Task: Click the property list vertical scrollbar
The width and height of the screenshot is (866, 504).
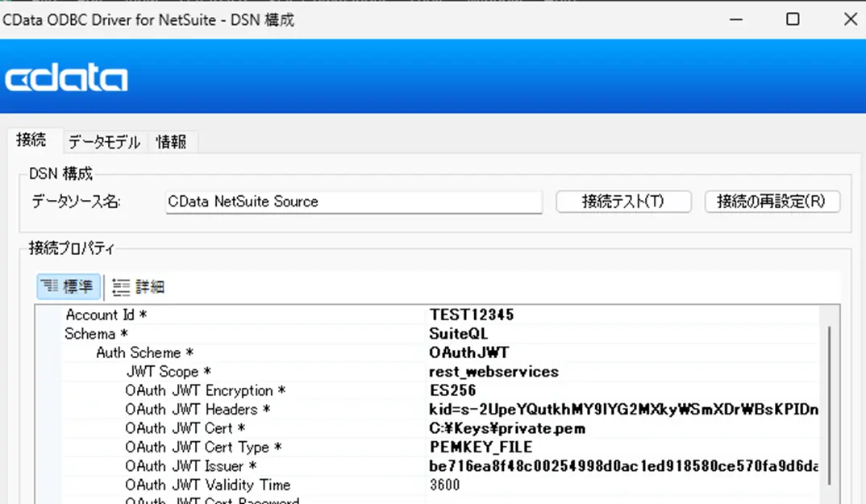Action: click(829, 406)
